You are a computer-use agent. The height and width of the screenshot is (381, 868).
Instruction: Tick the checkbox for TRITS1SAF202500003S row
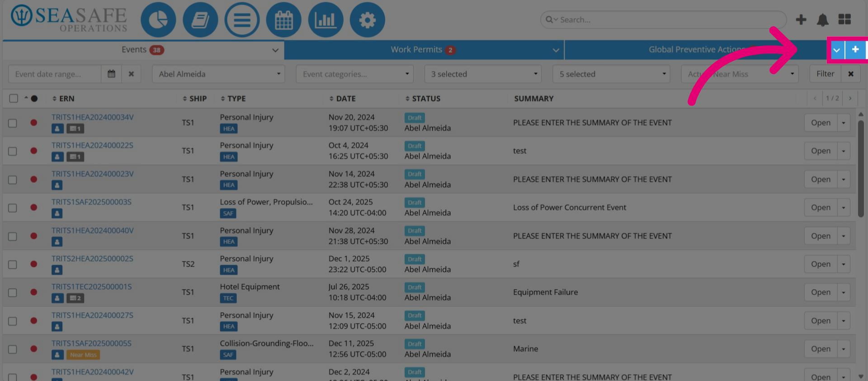pyautogui.click(x=13, y=208)
